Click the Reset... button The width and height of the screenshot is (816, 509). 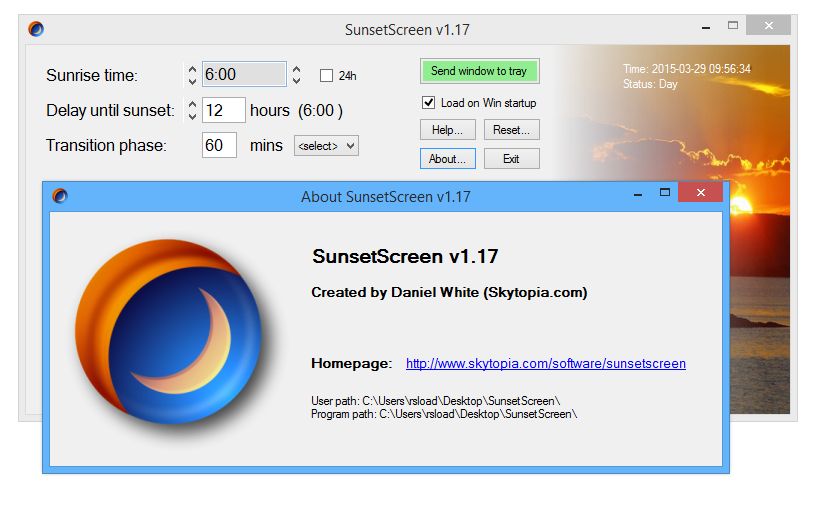(x=512, y=130)
